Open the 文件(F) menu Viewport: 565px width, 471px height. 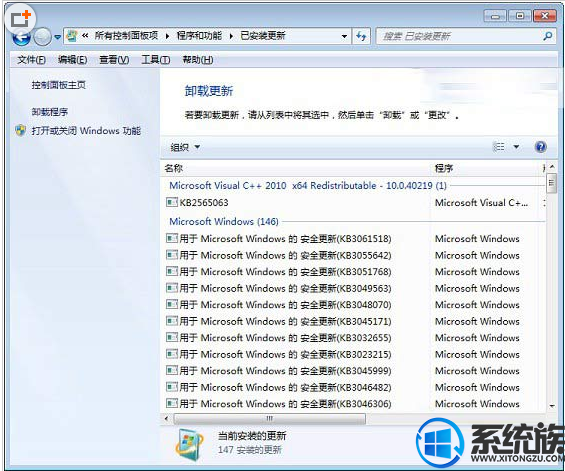[31, 60]
